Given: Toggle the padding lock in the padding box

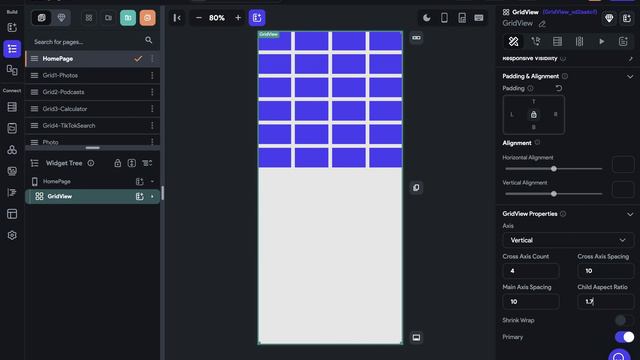Looking at the screenshot, I should pyautogui.click(x=533, y=115).
